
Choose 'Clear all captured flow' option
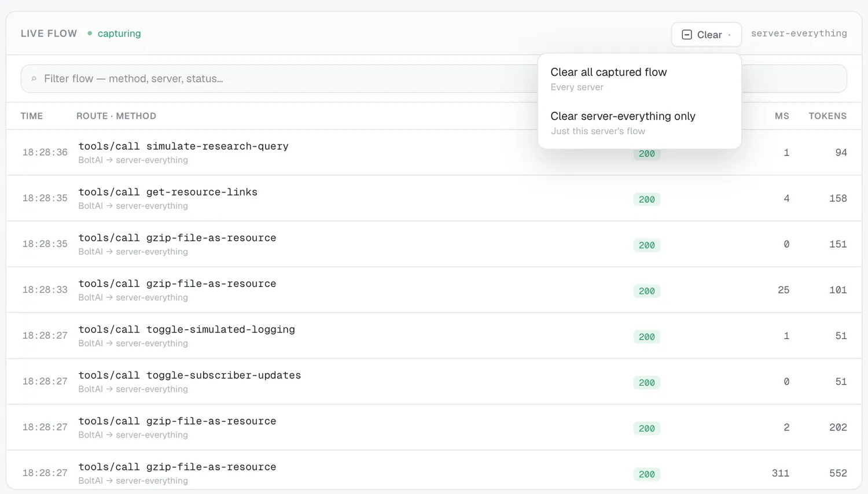[639, 79]
